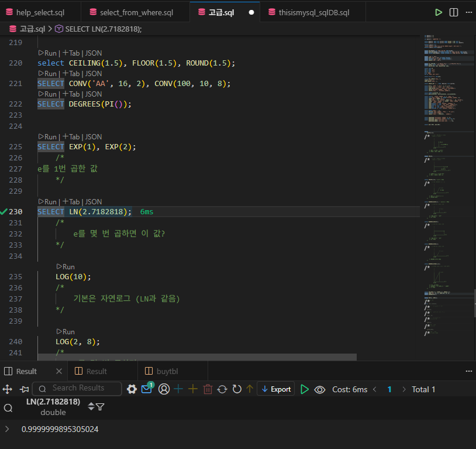Click the horizontal editor scrollbar

pyautogui.click(x=197, y=357)
